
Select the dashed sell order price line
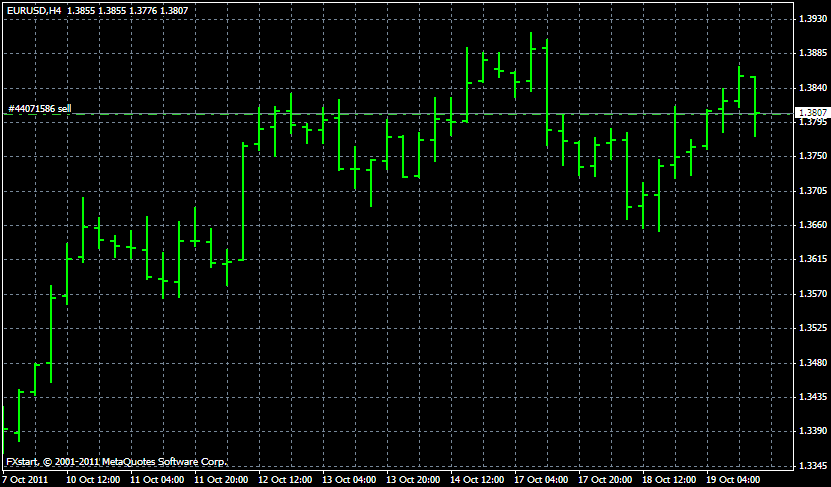click(x=397, y=114)
